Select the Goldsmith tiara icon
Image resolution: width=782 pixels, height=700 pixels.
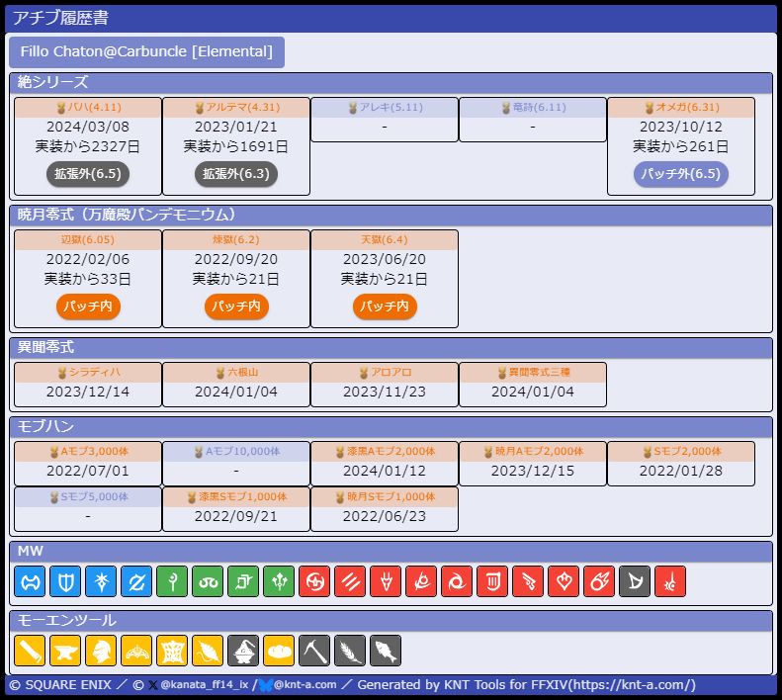136,651
